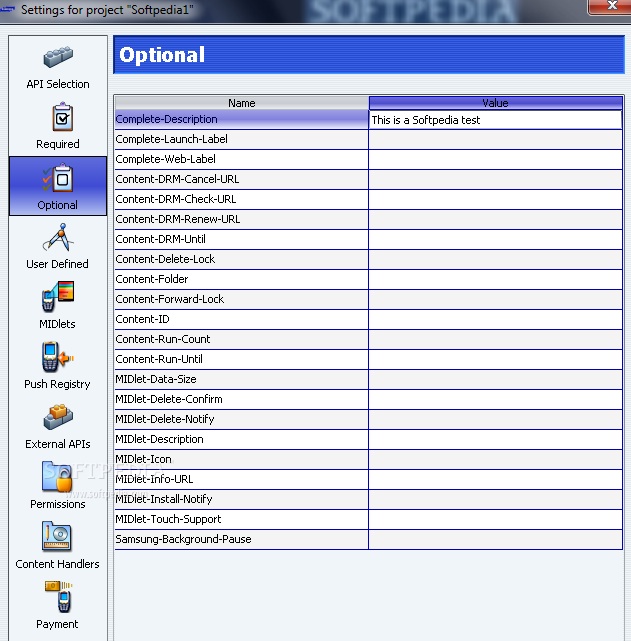Edit the Complete-Description value field
631x641 pixels.
click(495, 120)
